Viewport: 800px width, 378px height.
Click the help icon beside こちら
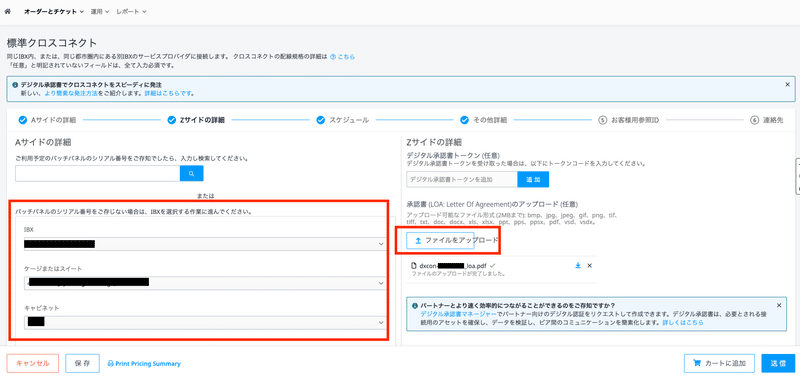click(333, 57)
